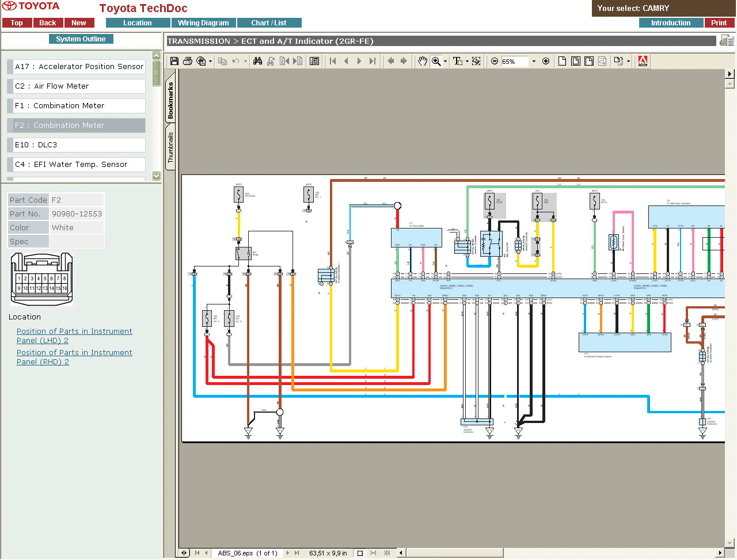
Task: Click the ABS_06.eps (1 of 1) page indicator
Action: click(248, 553)
